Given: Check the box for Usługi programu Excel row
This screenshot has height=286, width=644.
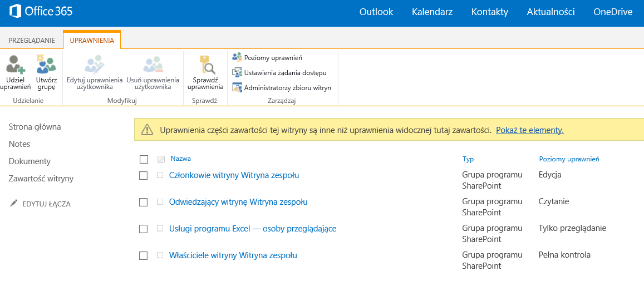Looking at the screenshot, I should pyautogui.click(x=144, y=229).
